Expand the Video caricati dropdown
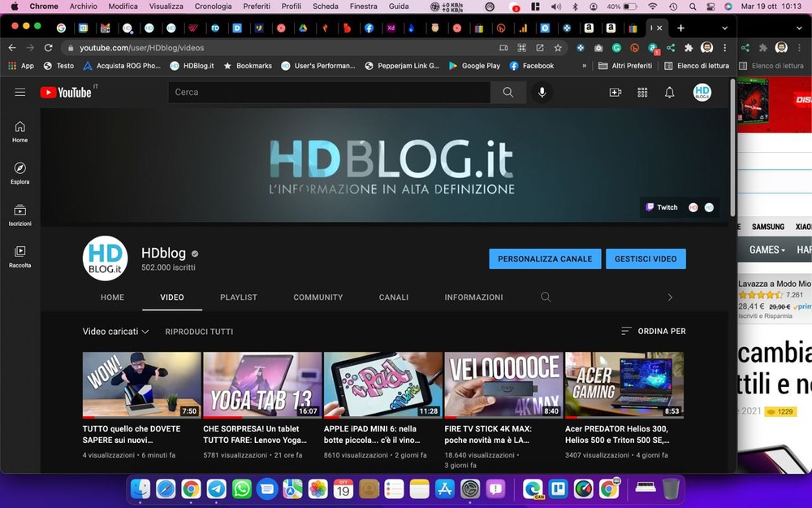The height and width of the screenshot is (508, 812). pyautogui.click(x=115, y=332)
